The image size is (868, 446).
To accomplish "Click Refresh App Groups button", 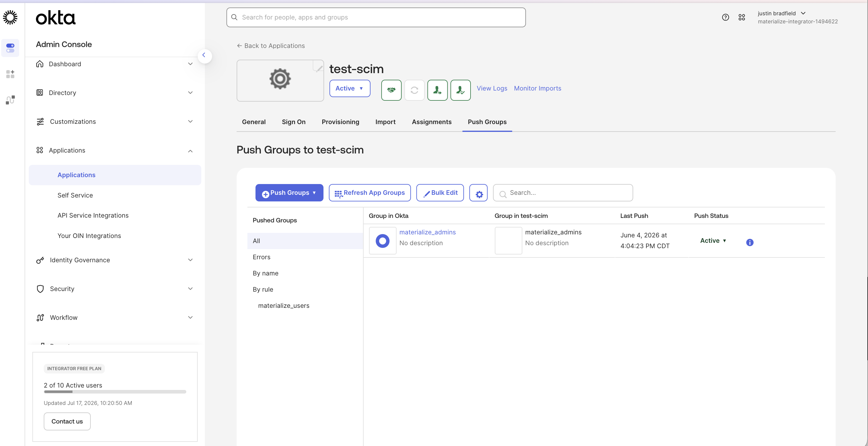I will pyautogui.click(x=370, y=193).
